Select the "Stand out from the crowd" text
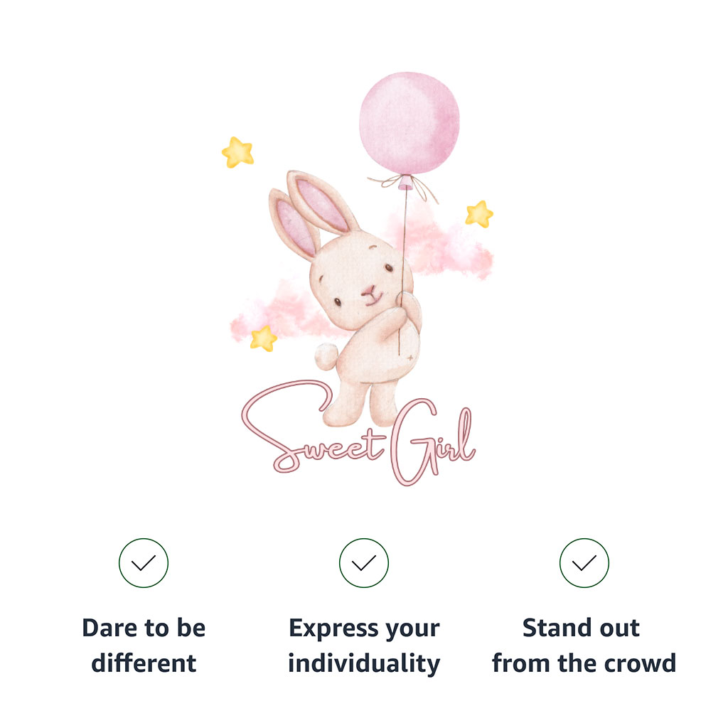This screenshot has width=728, height=728. click(584, 646)
